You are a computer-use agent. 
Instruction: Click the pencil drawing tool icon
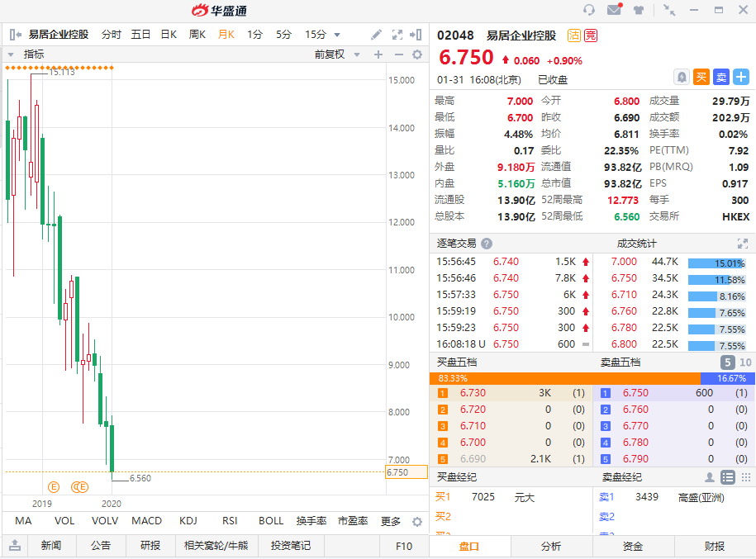tap(376, 35)
